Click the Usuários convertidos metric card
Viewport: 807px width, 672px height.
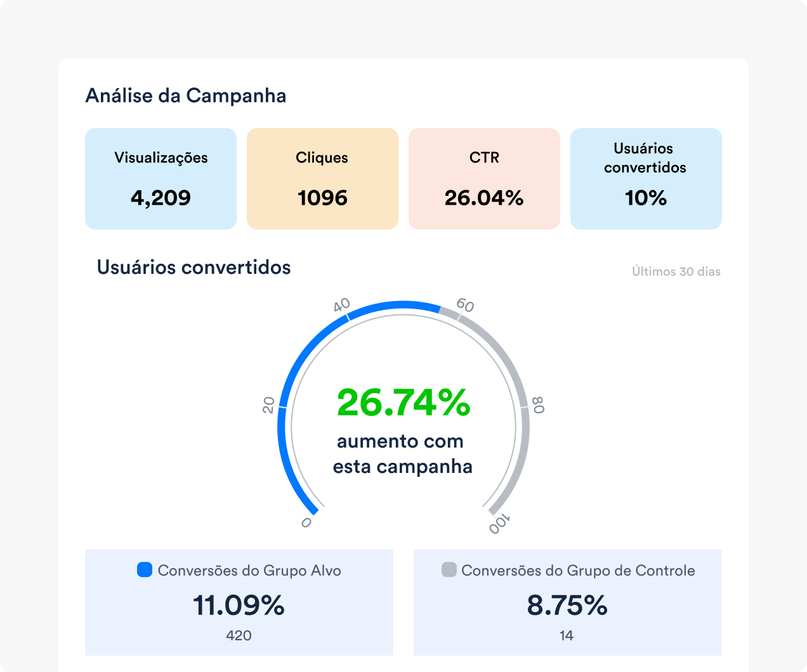646,178
